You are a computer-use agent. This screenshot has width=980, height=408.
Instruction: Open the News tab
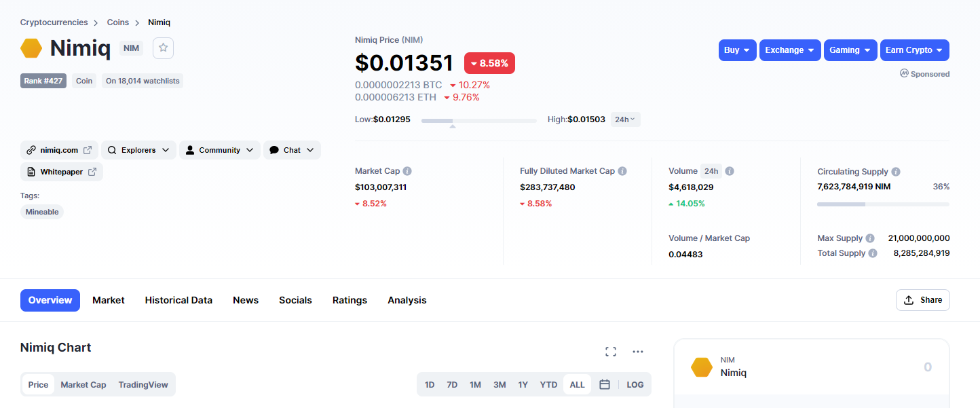click(x=246, y=300)
